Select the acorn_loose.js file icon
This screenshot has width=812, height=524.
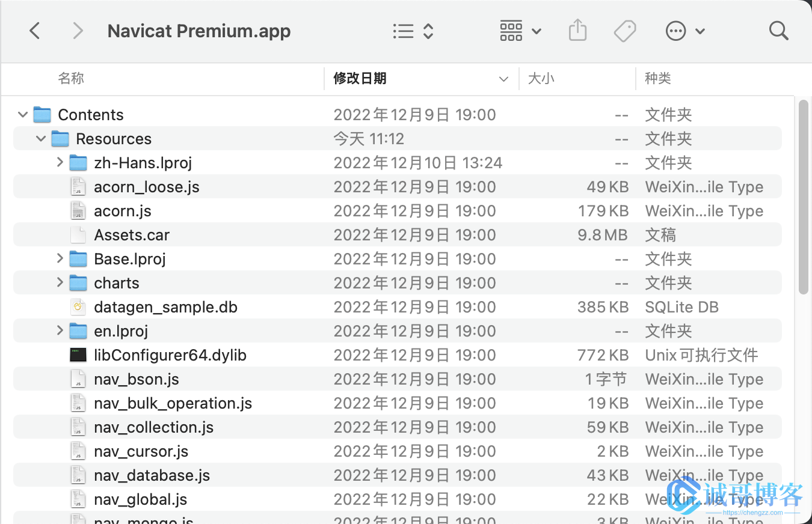coord(78,186)
